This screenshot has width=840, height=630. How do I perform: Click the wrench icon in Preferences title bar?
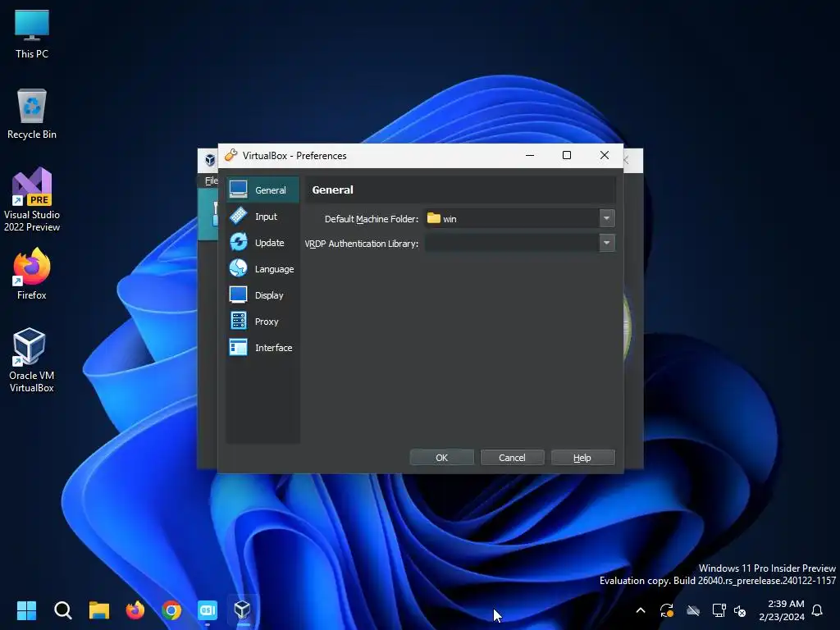click(231, 155)
